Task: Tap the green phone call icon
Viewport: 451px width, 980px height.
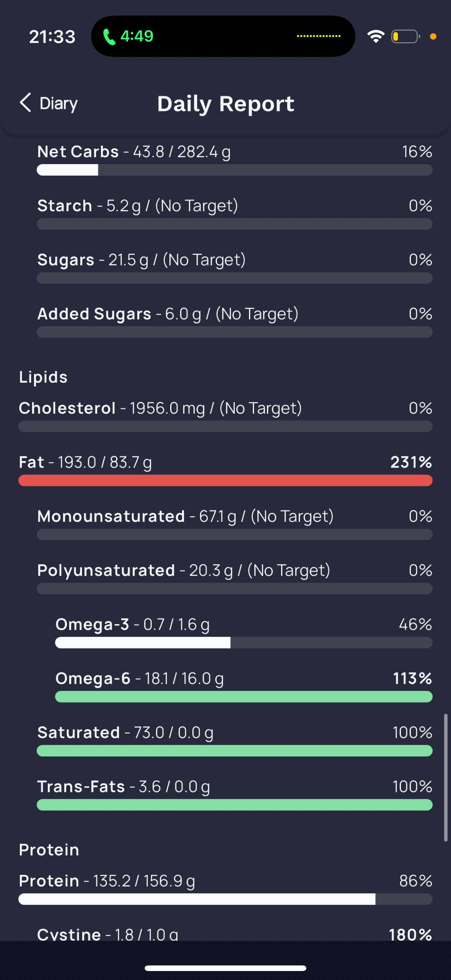Action: pos(109,37)
